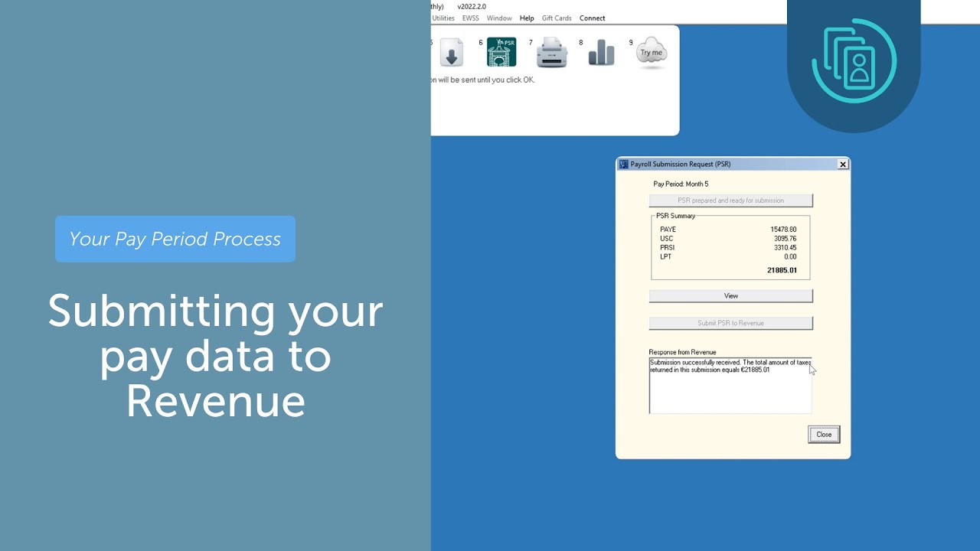
Task: Click the documents logo badge at top right
Action: (x=854, y=61)
